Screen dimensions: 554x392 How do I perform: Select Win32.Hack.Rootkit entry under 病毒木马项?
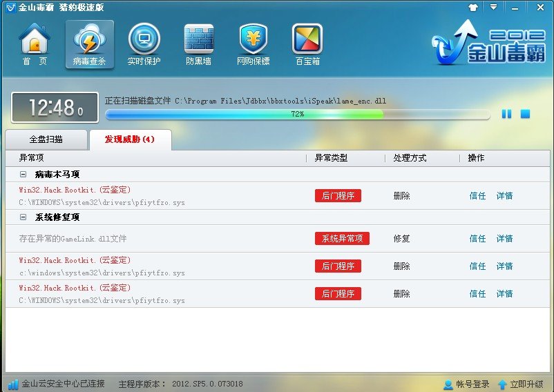coord(75,190)
